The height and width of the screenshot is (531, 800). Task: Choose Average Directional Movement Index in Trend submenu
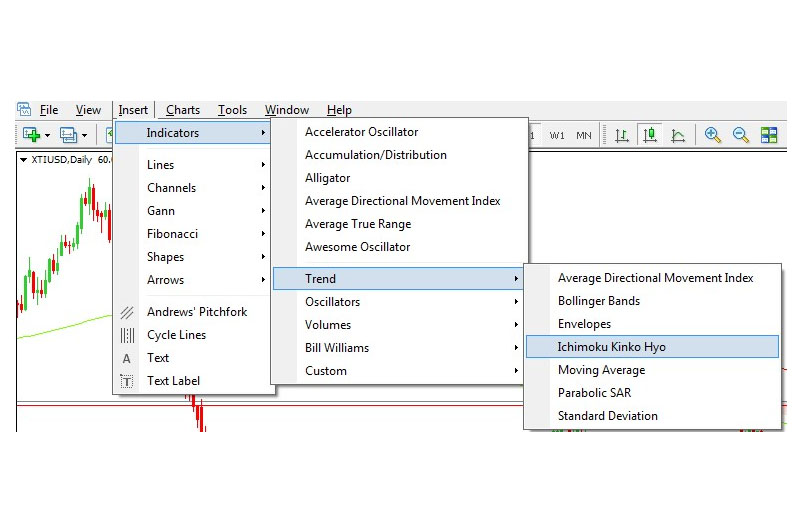tap(652, 278)
